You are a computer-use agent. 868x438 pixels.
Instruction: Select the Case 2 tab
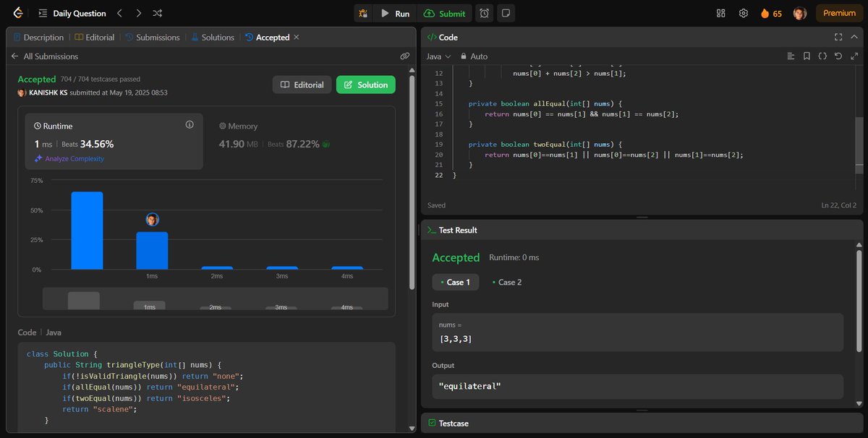pyautogui.click(x=506, y=282)
